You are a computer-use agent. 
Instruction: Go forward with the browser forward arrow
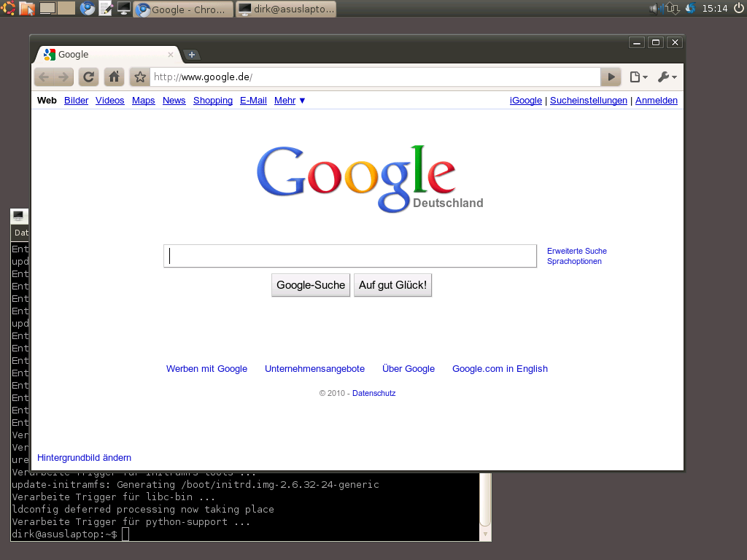click(x=63, y=77)
